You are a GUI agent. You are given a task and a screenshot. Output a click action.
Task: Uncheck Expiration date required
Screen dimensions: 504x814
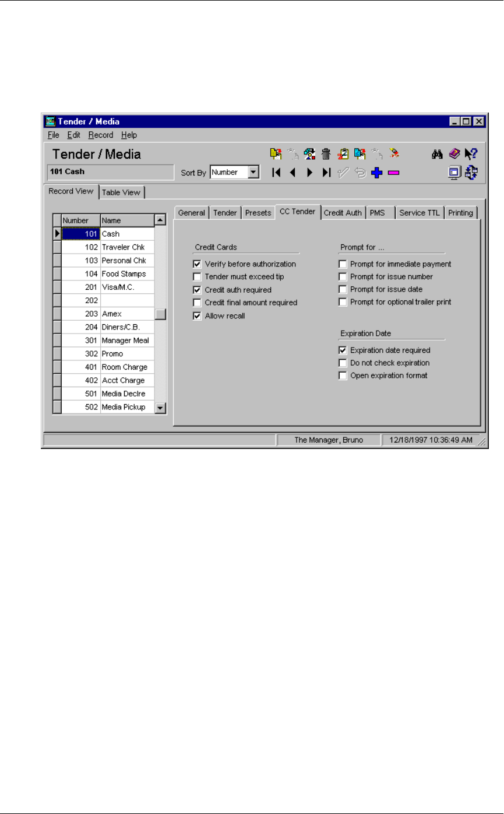343,350
